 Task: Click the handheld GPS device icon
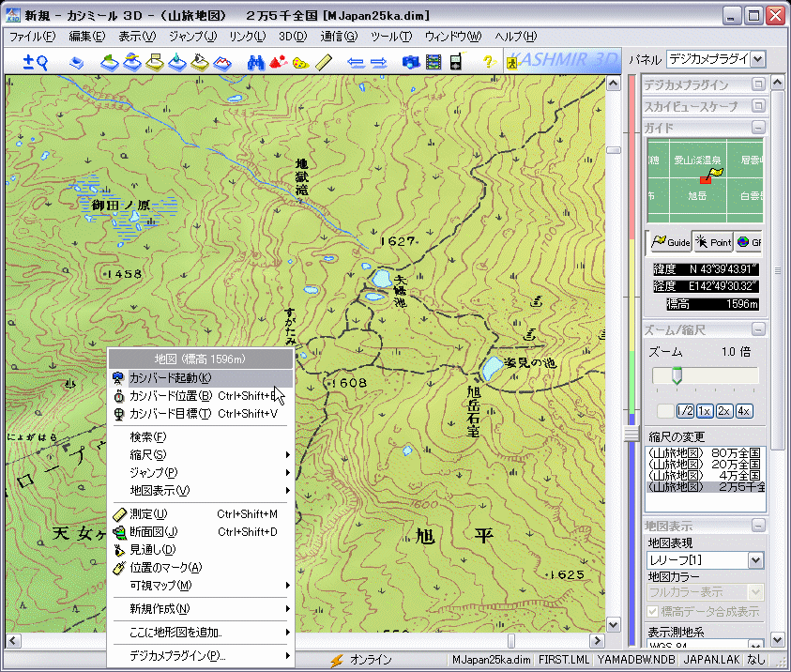[x=456, y=62]
